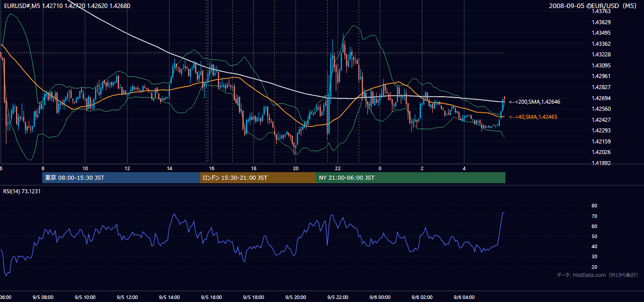Click hour label 10 under price chart
The height and width of the screenshot is (302, 644).
[x=85, y=168]
